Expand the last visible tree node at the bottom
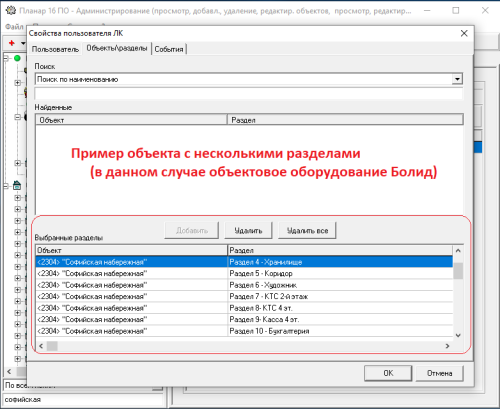 pos(17,359)
